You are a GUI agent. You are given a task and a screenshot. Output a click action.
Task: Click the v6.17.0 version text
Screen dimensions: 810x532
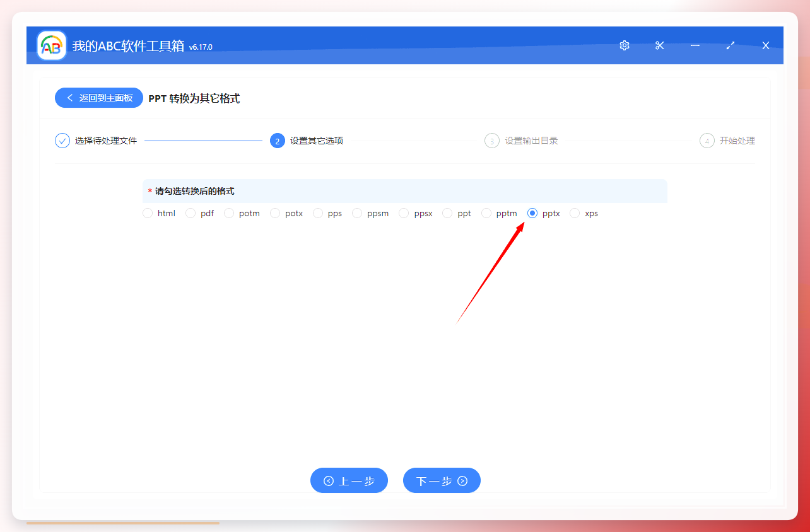point(201,47)
